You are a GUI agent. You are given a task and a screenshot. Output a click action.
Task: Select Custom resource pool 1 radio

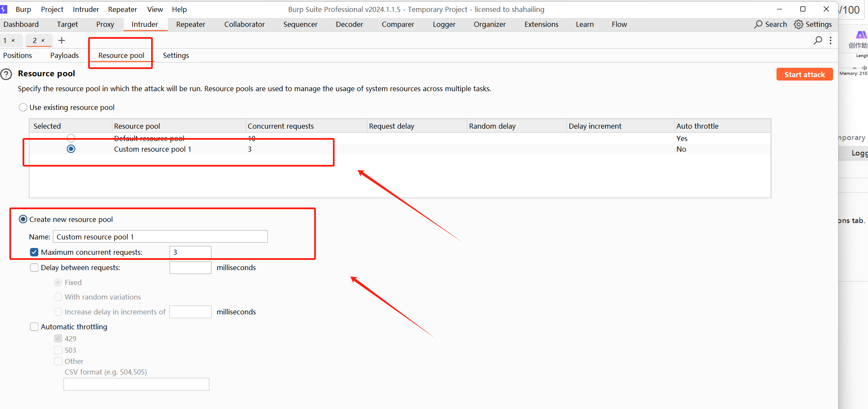click(71, 149)
